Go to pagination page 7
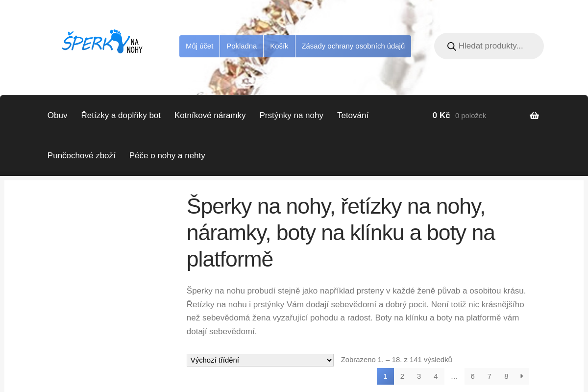588x392 pixels. tap(490, 376)
